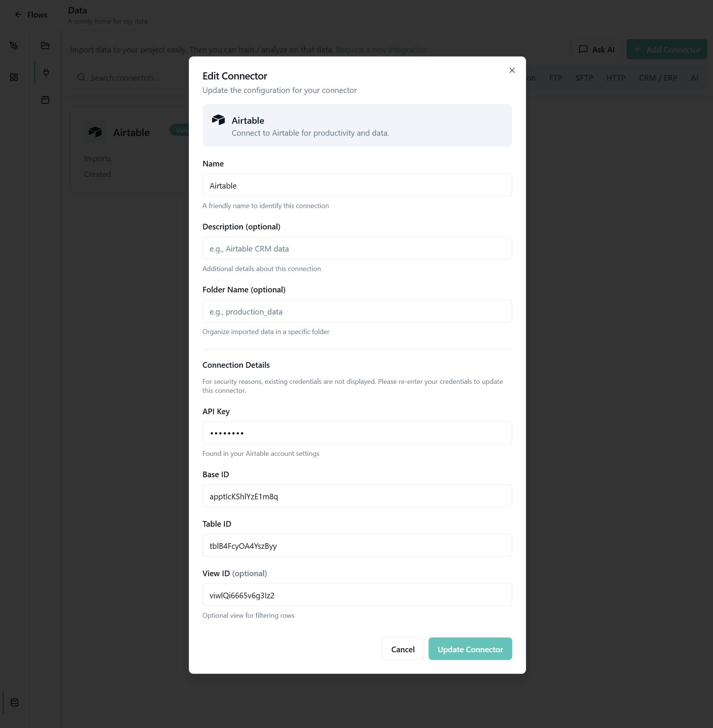The image size is (713, 728).
Task: Click the Update Connector button
Action: (x=470, y=649)
